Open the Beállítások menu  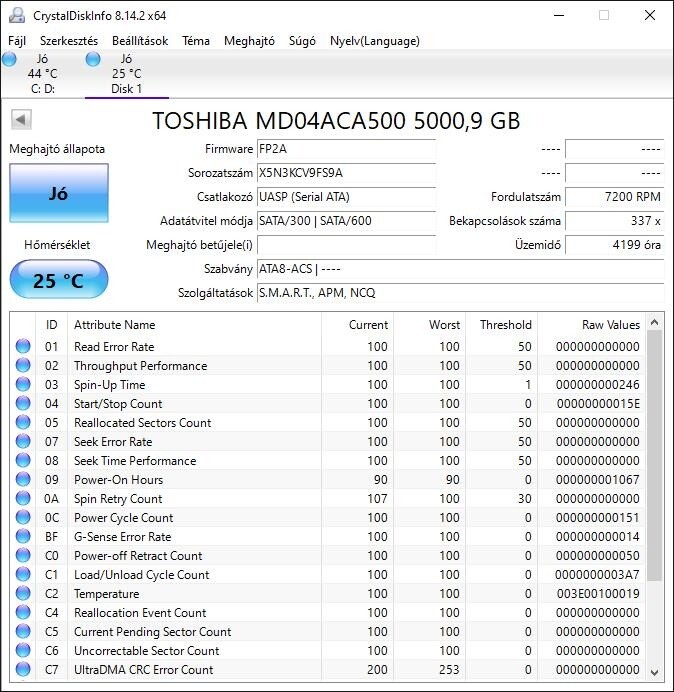(x=140, y=41)
